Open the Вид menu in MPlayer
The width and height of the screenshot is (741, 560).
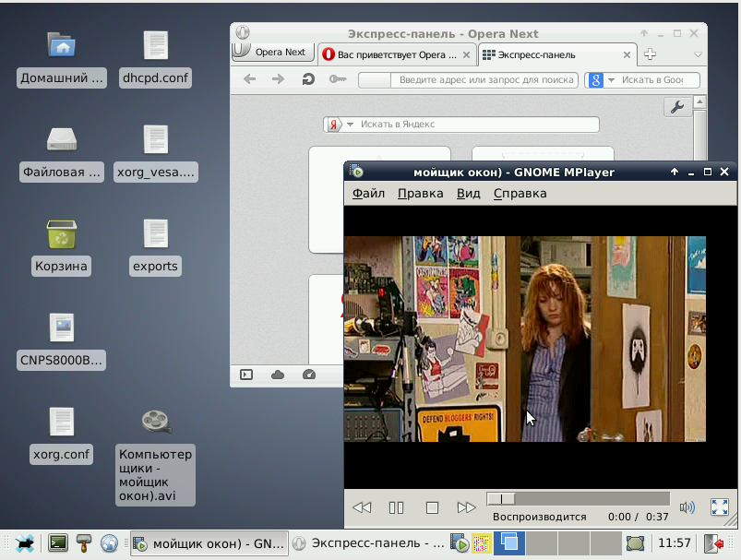click(x=469, y=194)
